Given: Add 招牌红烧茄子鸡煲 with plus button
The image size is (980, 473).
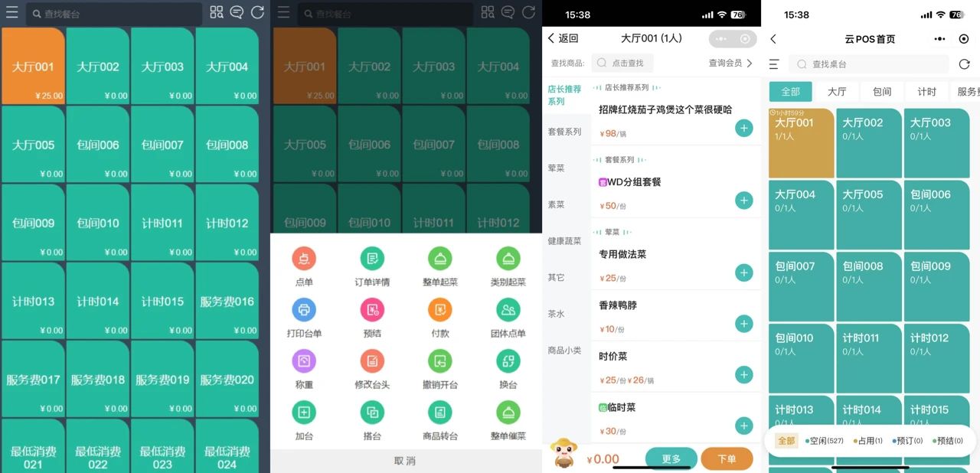Looking at the screenshot, I should click(x=743, y=128).
